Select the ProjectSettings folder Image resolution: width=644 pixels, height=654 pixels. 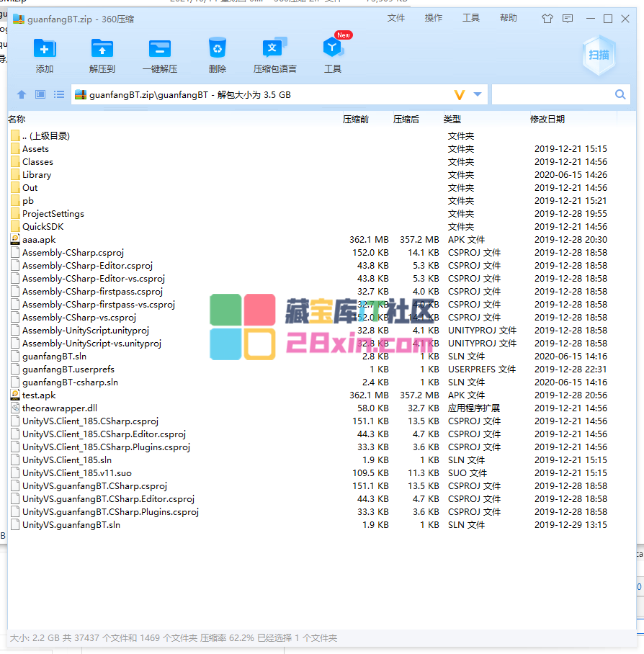tap(53, 214)
